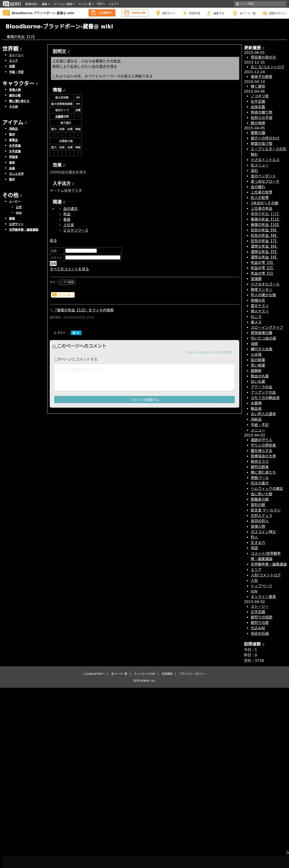
Task: Edit the キャラクター section pencil icon
Action: click(x=37, y=84)
